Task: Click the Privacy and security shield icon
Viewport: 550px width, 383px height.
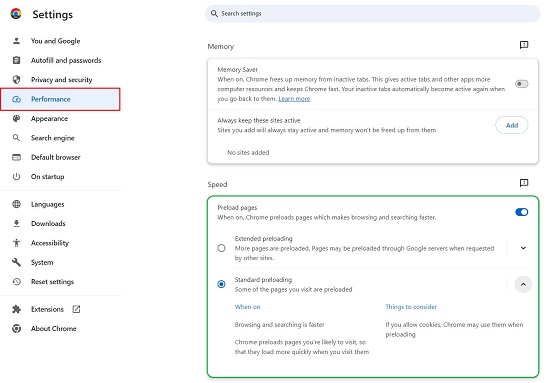Action: click(16, 80)
